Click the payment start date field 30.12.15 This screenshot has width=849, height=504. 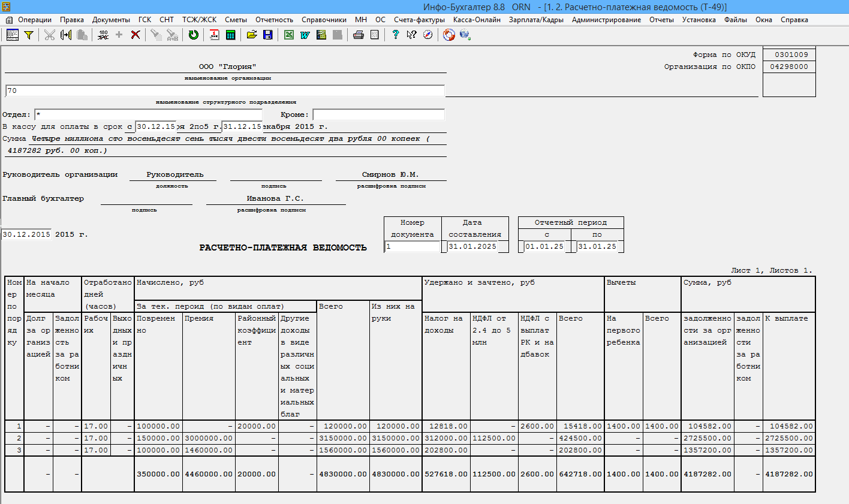[156, 126]
